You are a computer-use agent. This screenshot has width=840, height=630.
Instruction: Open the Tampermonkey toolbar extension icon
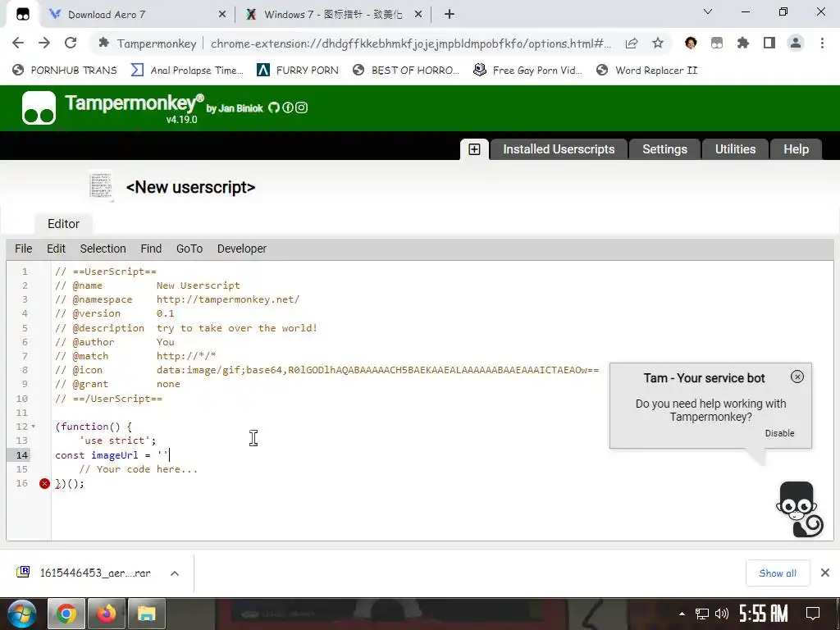coord(717,43)
